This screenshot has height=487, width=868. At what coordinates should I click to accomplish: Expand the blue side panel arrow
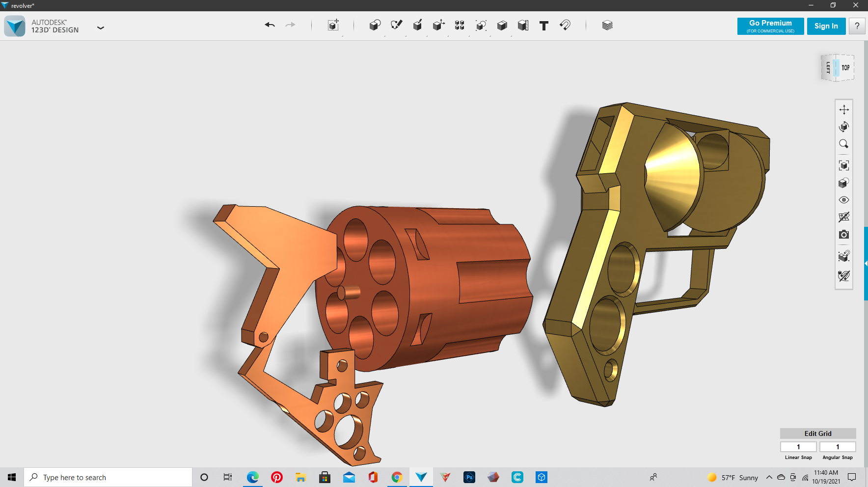tap(866, 264)
